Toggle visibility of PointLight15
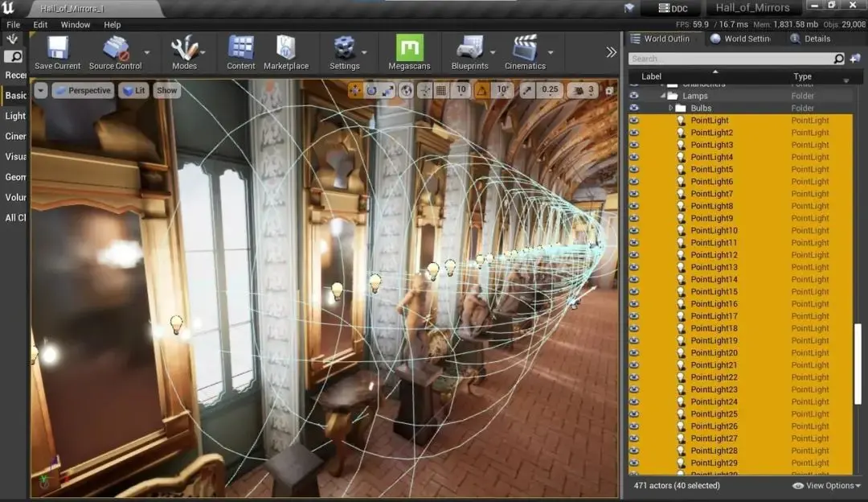Screen dimensions: 868x502 [634, 291]
